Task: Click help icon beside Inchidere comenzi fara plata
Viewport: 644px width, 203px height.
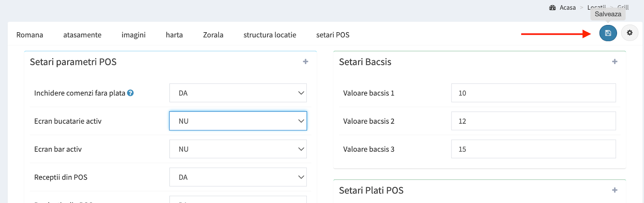Action: click(x=130, y=93)
